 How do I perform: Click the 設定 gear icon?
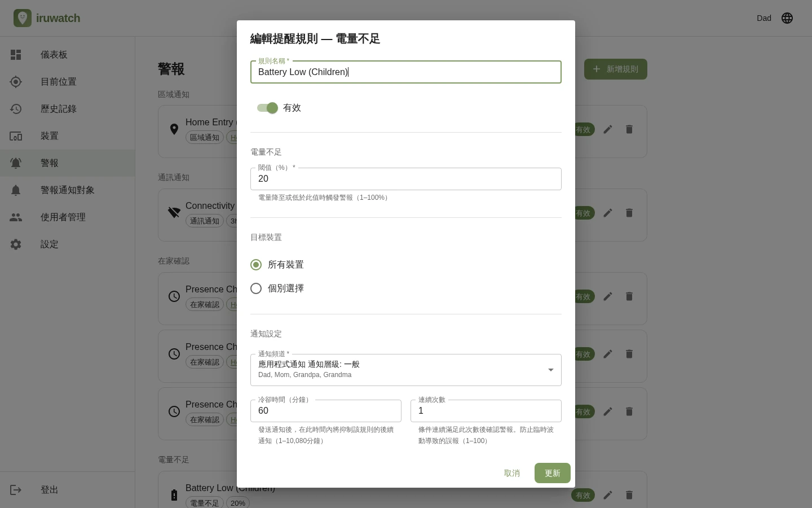[16, 244]
